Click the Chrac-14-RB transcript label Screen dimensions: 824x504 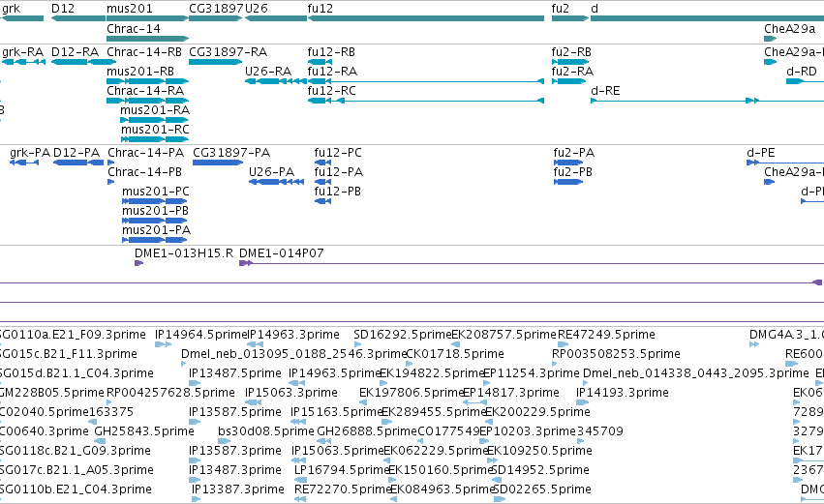[144, 52]
